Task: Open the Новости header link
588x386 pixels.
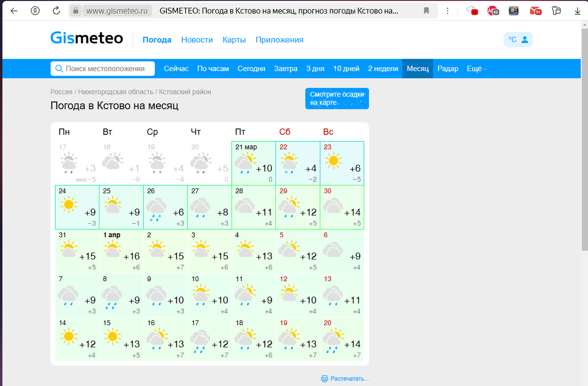Action: point(197,40)
